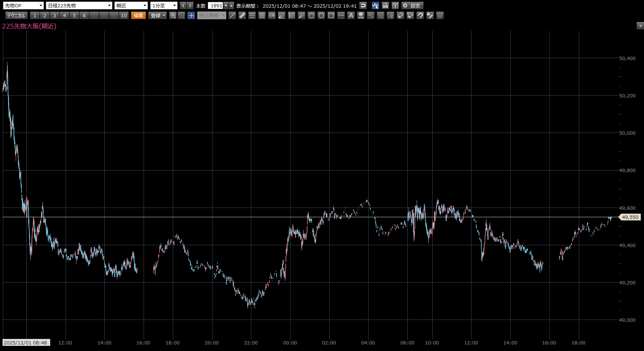Select the eraser tool icon
Image resolution: width=644 pixels, height=351 pixels.
tap(400, 15)
